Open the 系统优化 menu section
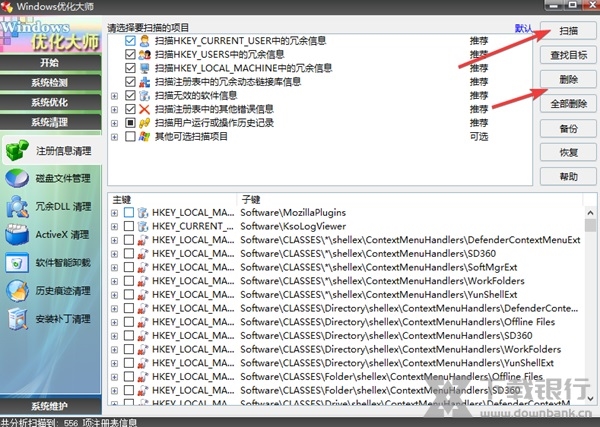 [49, 102]
